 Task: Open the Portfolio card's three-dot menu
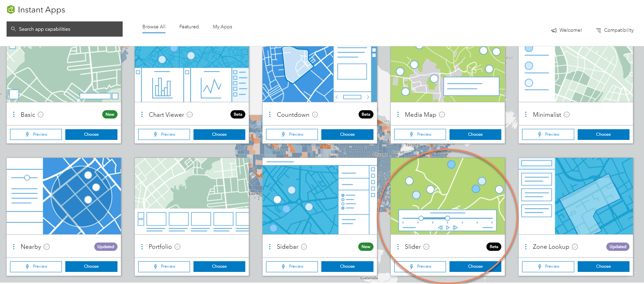(142, 247)
